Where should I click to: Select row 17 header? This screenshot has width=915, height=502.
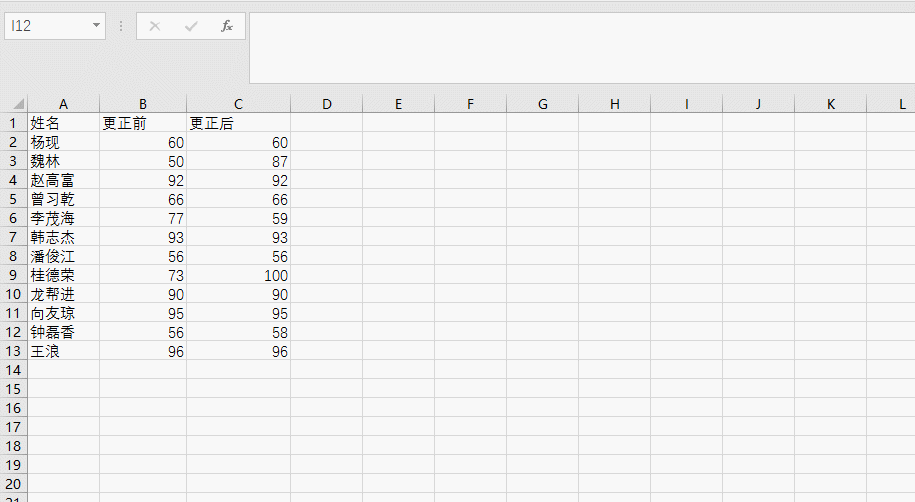[13, 427]
